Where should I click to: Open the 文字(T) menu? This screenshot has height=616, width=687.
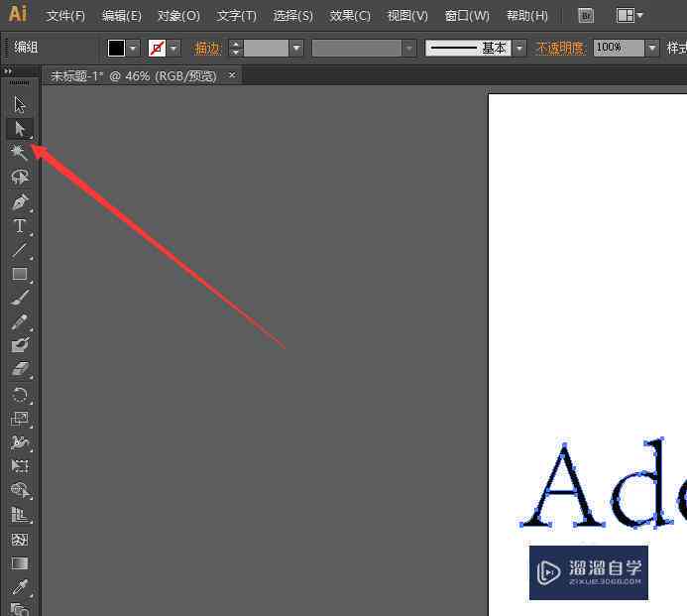click(237, 16)
